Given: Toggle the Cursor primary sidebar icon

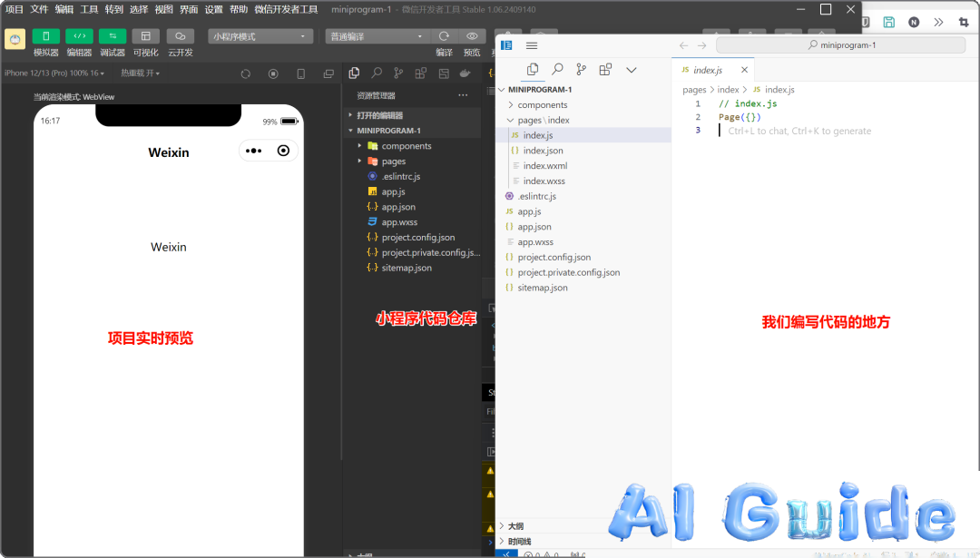Looking at the screenshot, I should point(506,45).
